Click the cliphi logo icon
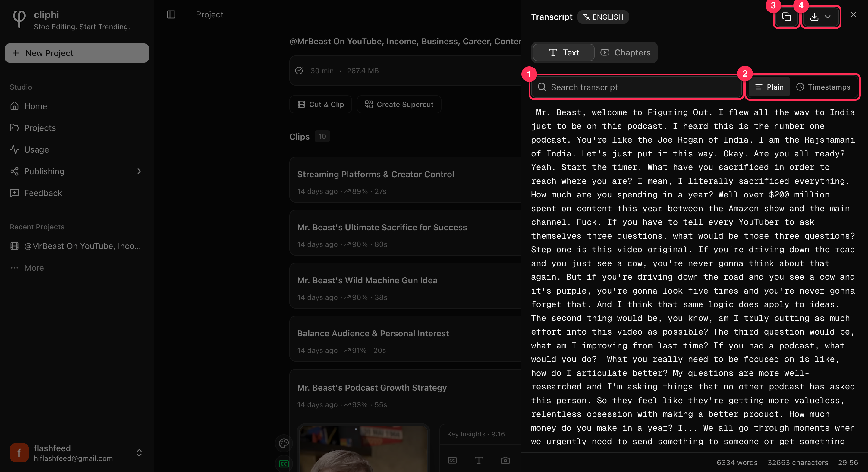The height and width of the screenshot is (472, 868). click(x=19, y=18)
